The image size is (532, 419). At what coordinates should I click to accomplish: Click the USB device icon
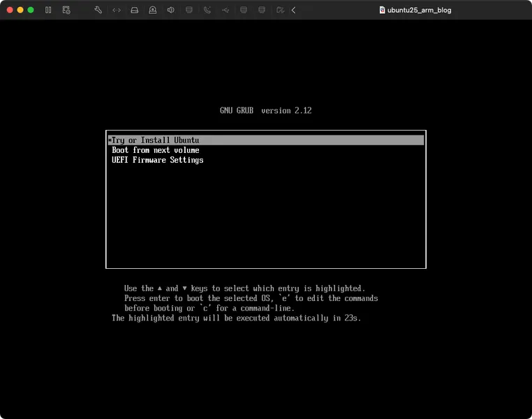[226, 10]
